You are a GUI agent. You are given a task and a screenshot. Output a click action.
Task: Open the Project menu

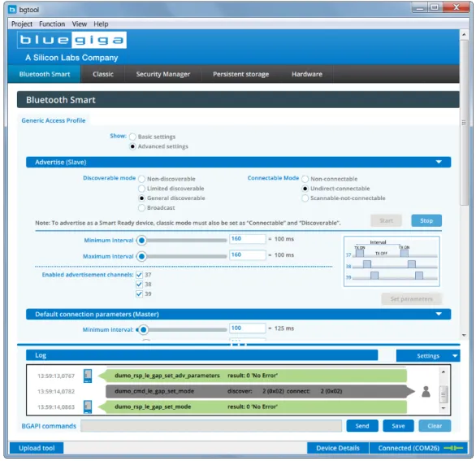pyautogui.click(x=22, y=24)
